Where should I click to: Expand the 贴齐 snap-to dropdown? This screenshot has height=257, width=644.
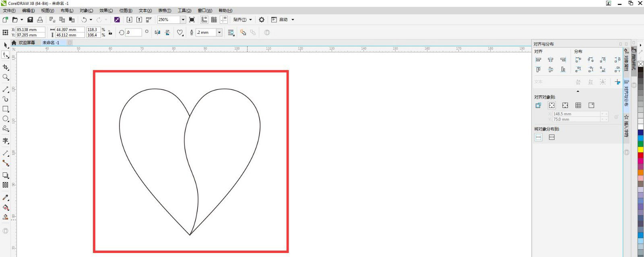coord(250,20)
